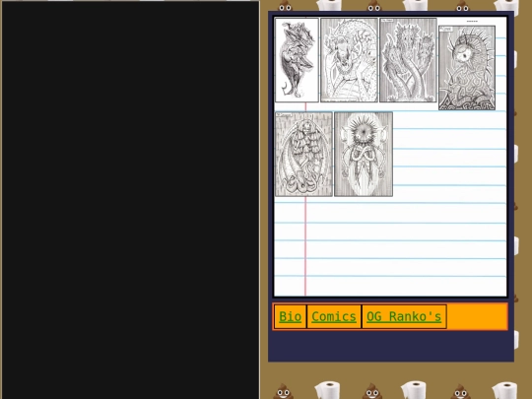This screenshot has height=399, width=532.
Task: Open the OG Ranko's link
Action: [x=404, y=316]
